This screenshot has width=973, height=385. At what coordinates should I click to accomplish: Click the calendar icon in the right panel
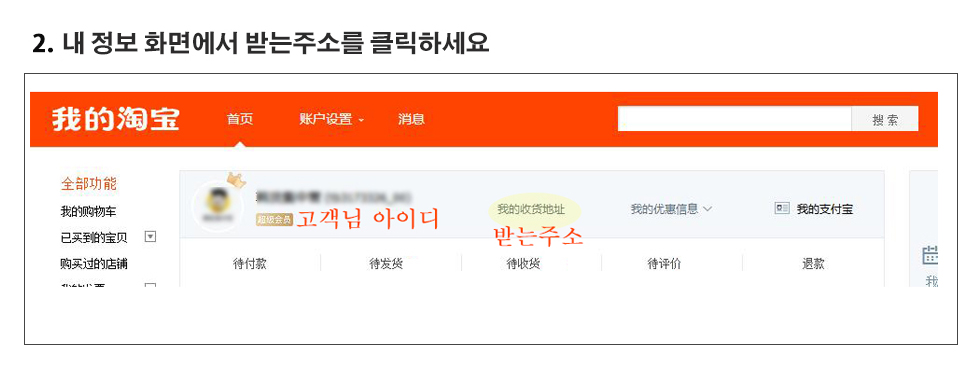point(930,255)
